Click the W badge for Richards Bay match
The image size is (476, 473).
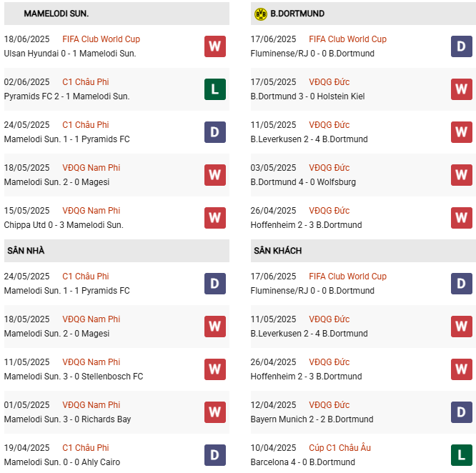214,412
